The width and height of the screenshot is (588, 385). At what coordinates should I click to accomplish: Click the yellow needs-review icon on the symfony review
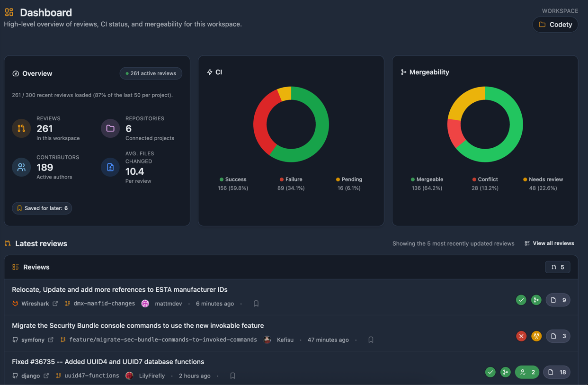[536, 336]
